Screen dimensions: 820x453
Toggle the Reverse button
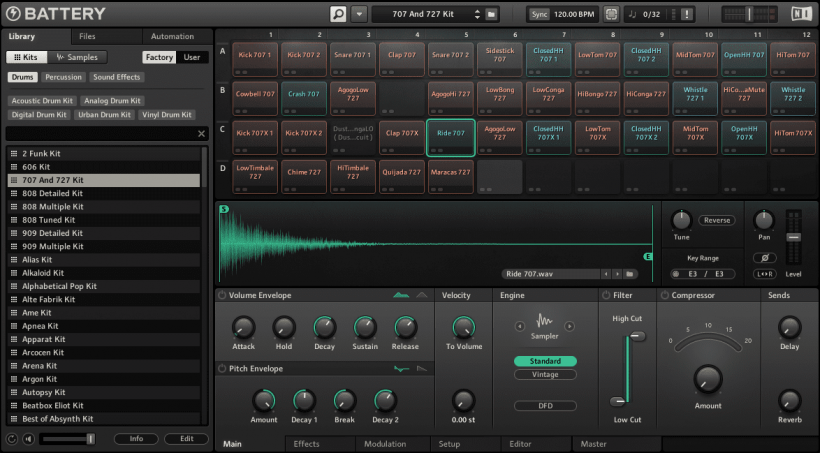(716, 221)
